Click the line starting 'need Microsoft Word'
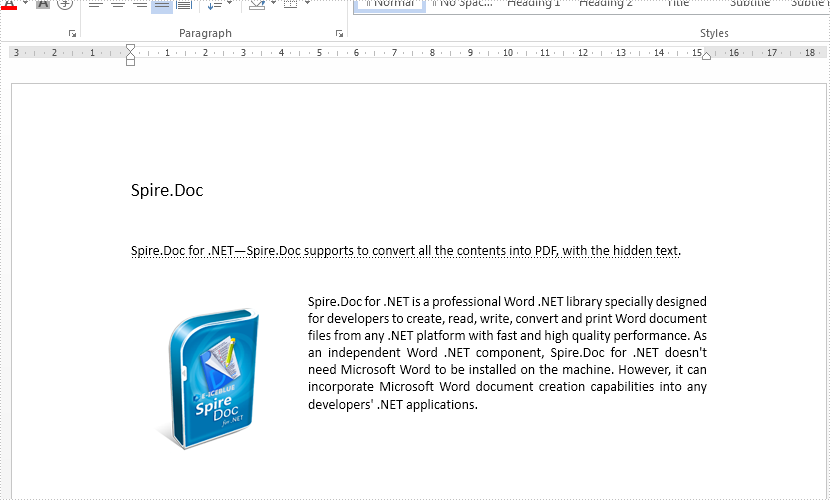Viewport: 830px width, 500px height. pyautogui.click(x=507, y=370)
